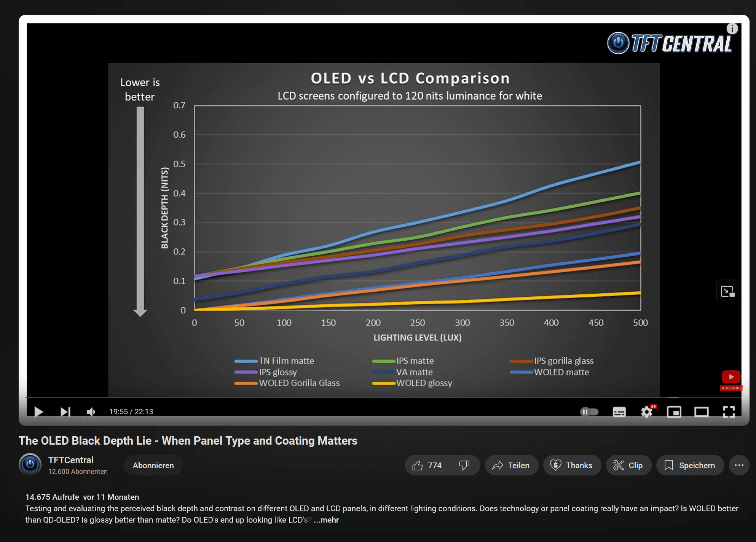This screenshot has height=542, width=756.
Task: Click the 14.675 Aufrufe text
Action: (52, 497)
